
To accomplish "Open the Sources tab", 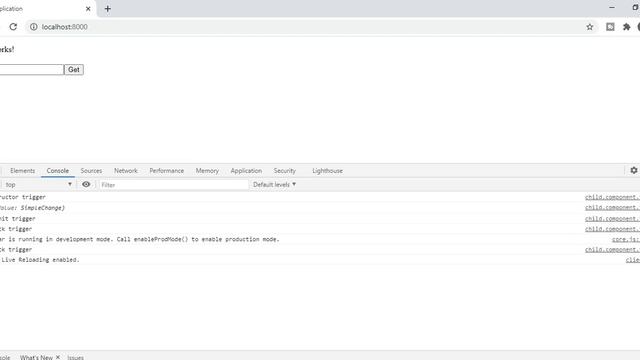I will point(91,171).
